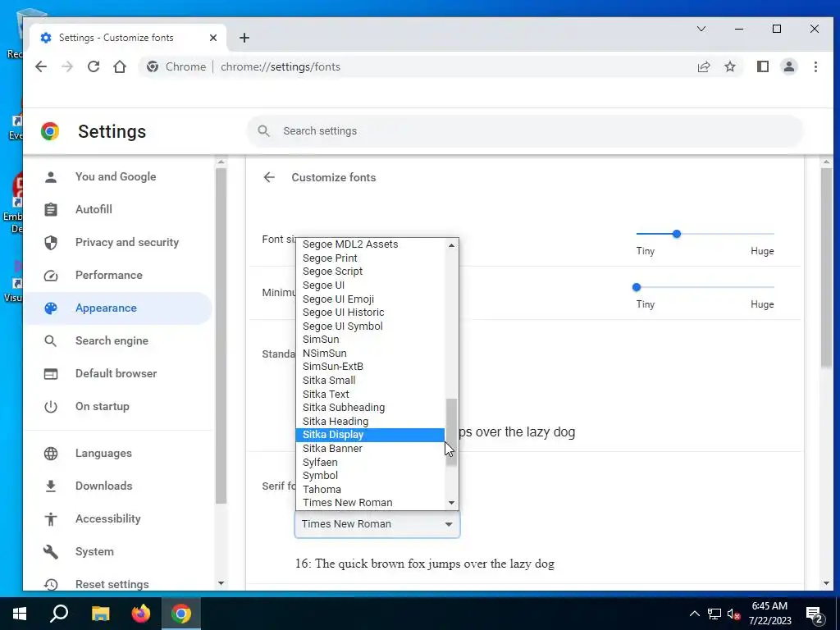Open Languages settings
840x630 pixels.
pyautogui.click(x=103, y=453)
